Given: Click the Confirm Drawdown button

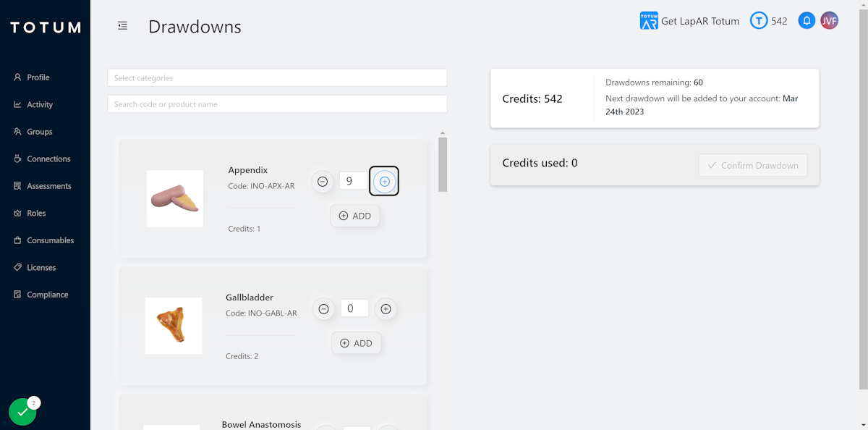Looking at the screenshot, I should (753, 165).
